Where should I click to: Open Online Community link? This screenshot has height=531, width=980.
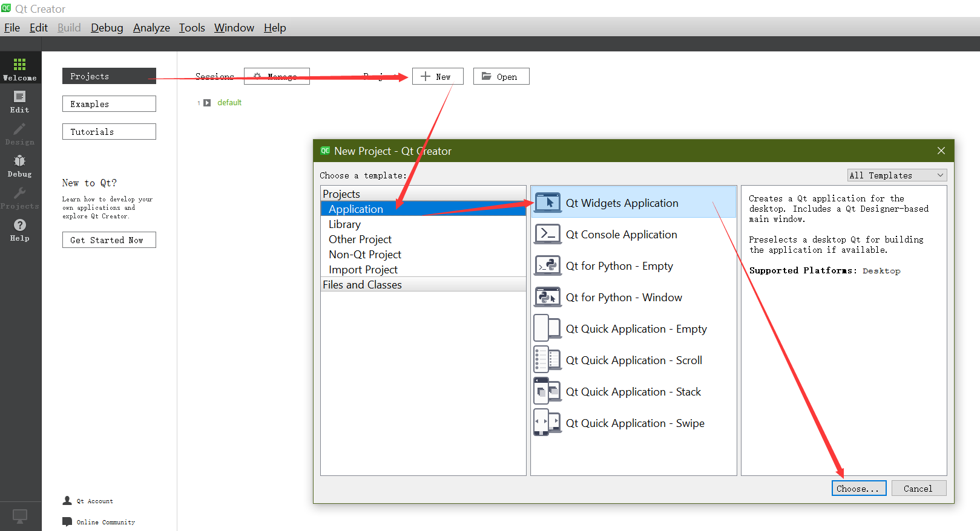[106, 523]
